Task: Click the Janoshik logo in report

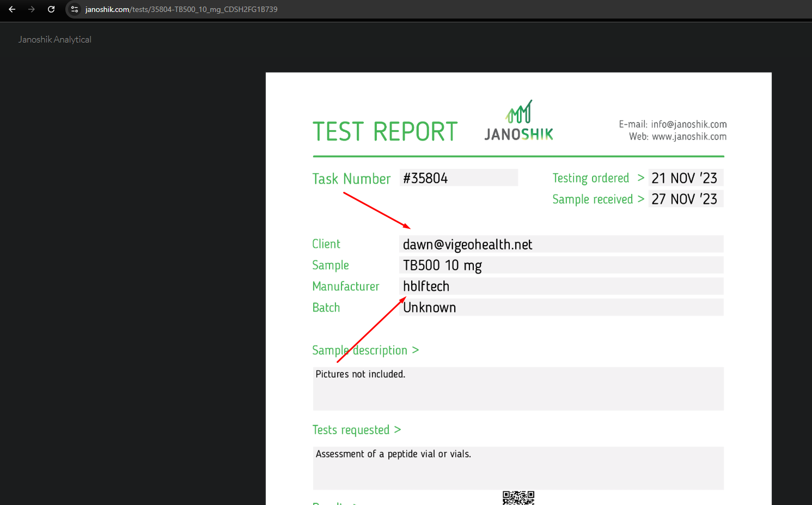Action: click(518, 121)
